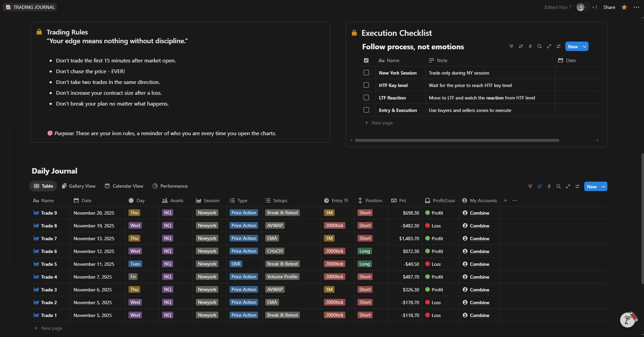Click the sort icon in Execution Checklist
This screenshot has height=337, width=644.
click(x=521, y=46)
